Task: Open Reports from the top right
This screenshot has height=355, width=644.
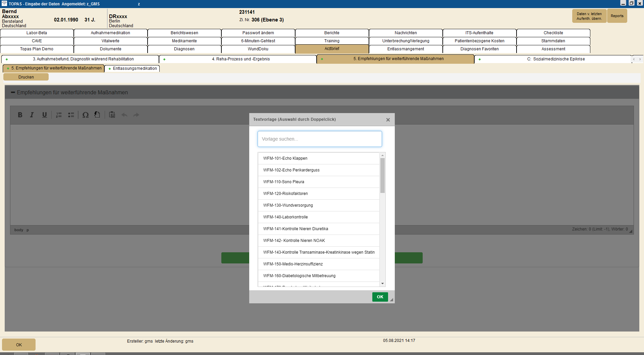Action: click(617, 16)
